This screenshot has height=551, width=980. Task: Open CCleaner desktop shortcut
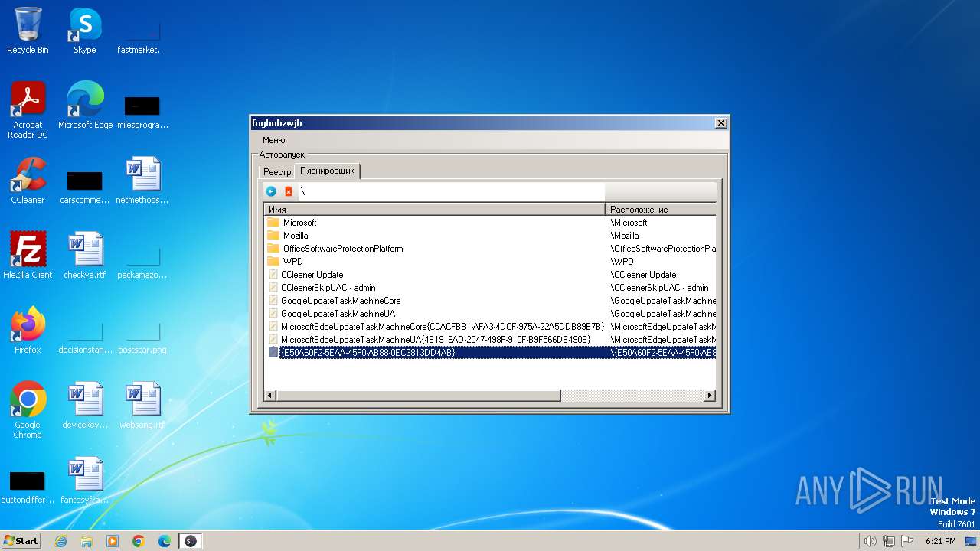(28, 181)
